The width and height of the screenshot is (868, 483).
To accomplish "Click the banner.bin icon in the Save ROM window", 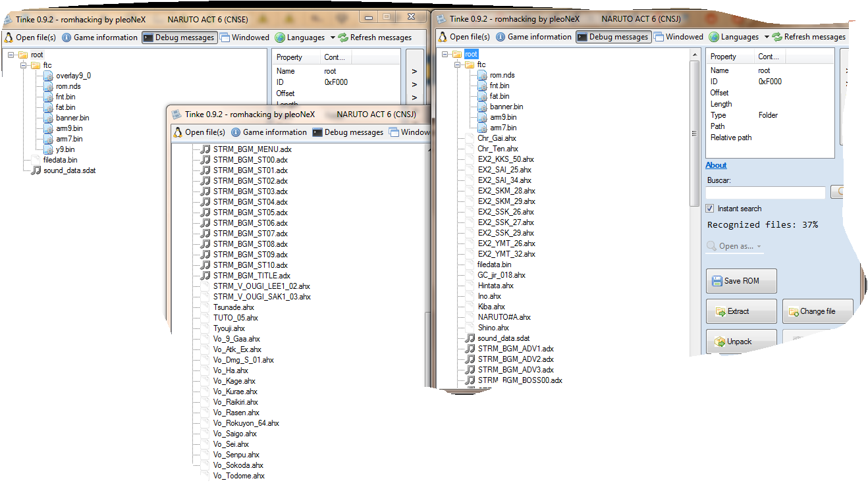I will pyautogui.click(x=482, y=107).
